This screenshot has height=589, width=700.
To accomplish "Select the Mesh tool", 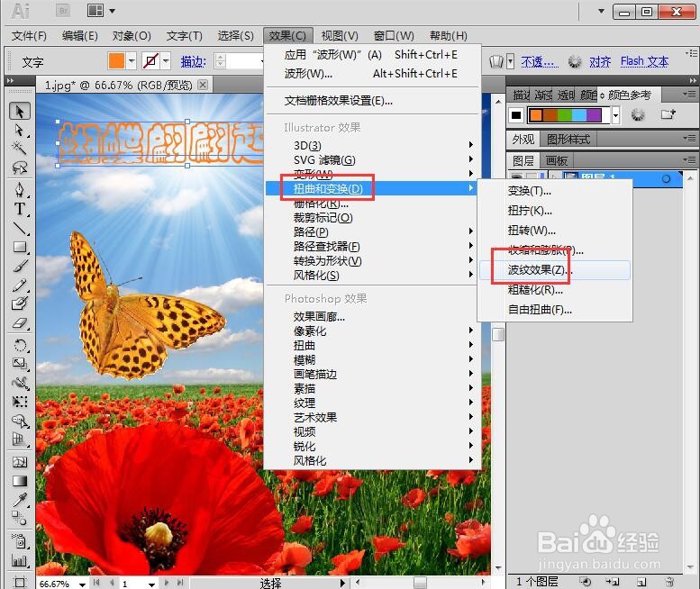I will click(20, 462).
